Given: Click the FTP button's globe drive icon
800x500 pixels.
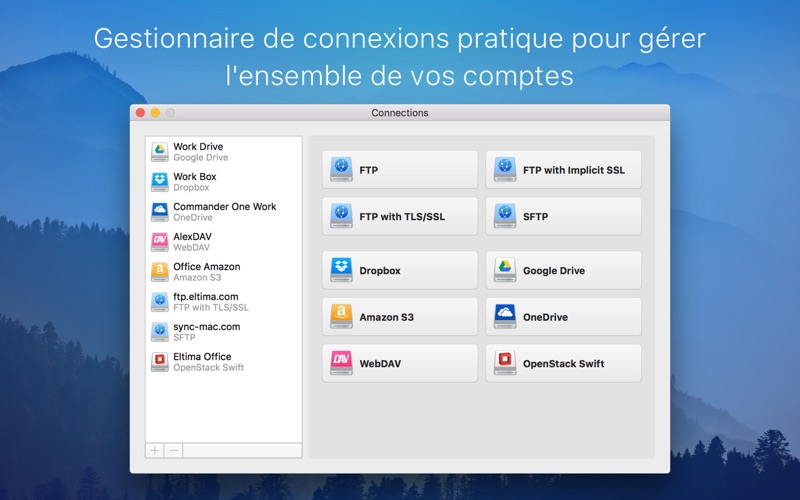Looking at the screenshot, I should click(x=341, y=169).
